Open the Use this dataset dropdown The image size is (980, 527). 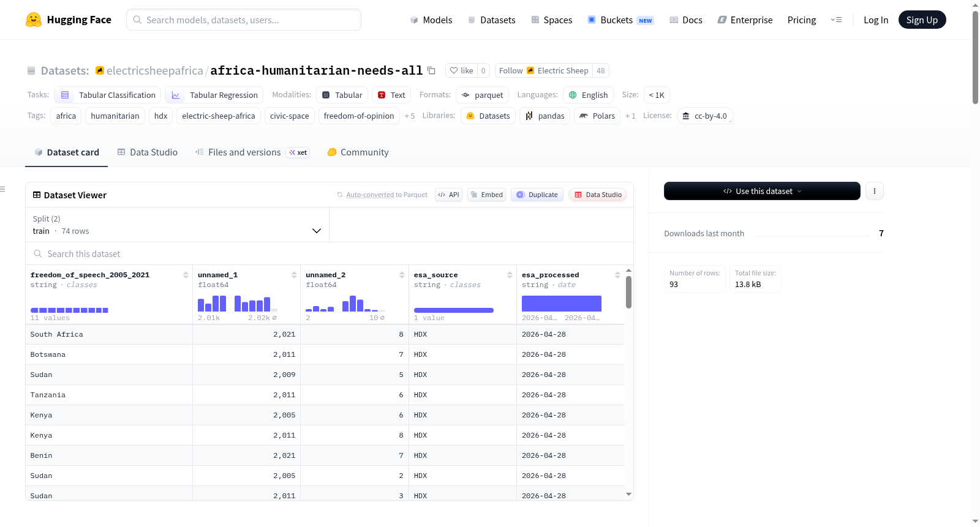(762, 191)
